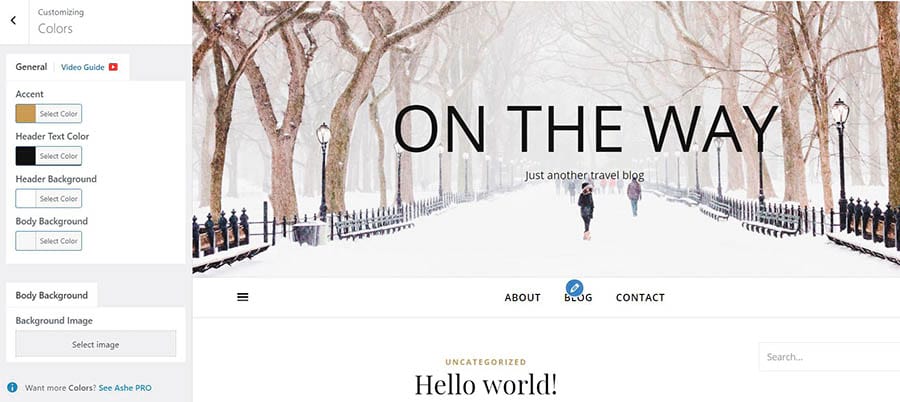Open the Hello world! post title
Image resolution: width=900 pixels, height=402 pixels.
[486, 384]
